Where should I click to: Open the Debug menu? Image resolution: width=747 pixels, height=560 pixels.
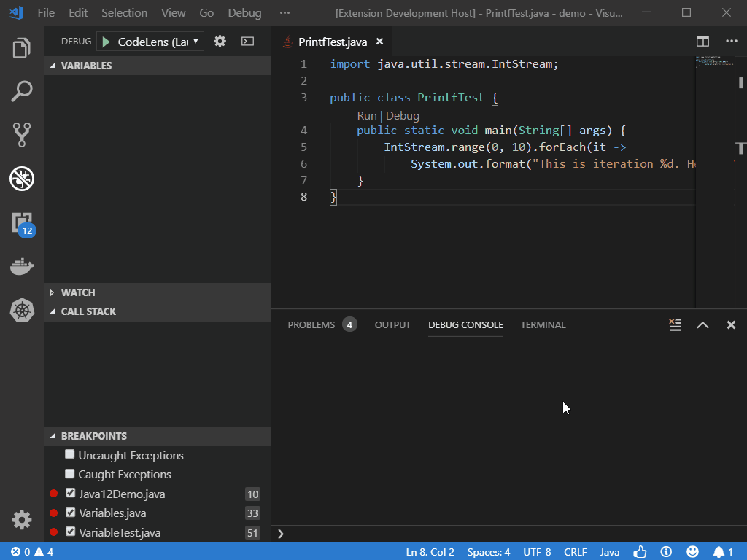[244, 13]
